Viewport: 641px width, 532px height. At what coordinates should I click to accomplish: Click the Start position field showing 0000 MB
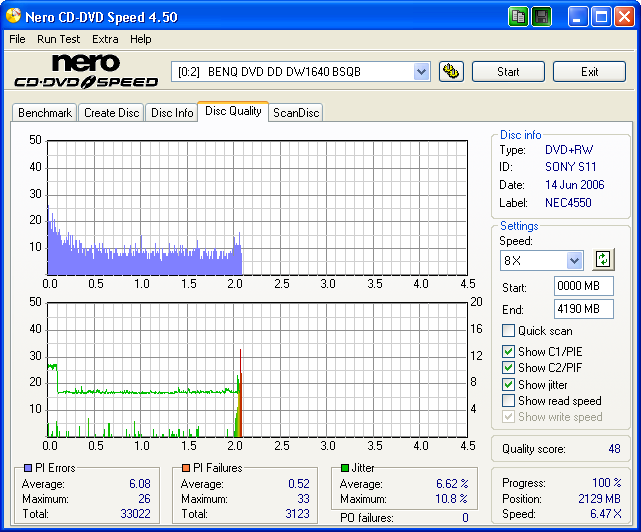coord(584,287)
